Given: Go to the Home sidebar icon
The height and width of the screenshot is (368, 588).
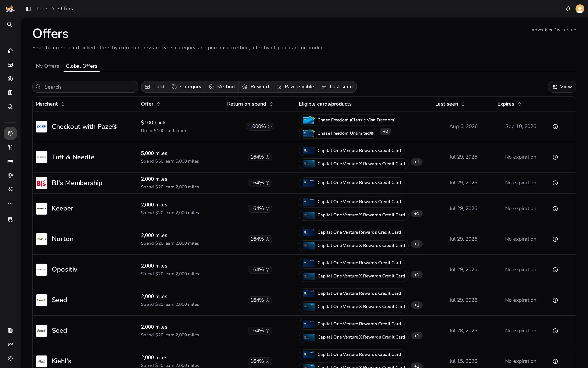Looking at the screenshot, I should (10, 51).
